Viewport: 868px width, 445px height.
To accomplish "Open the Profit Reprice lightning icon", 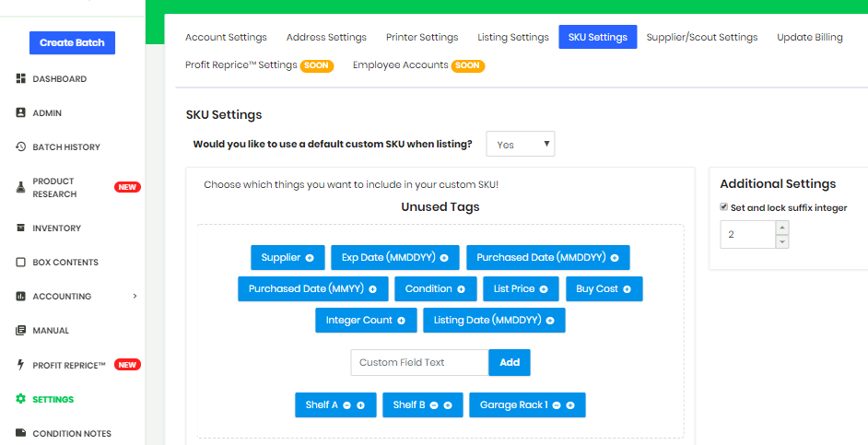I will point(20,365).
